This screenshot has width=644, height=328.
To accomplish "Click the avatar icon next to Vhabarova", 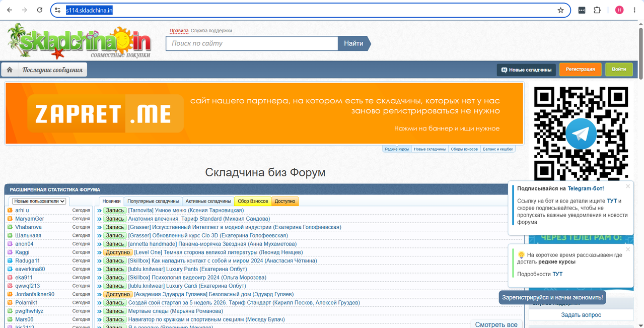I will [x=10, y=227].
